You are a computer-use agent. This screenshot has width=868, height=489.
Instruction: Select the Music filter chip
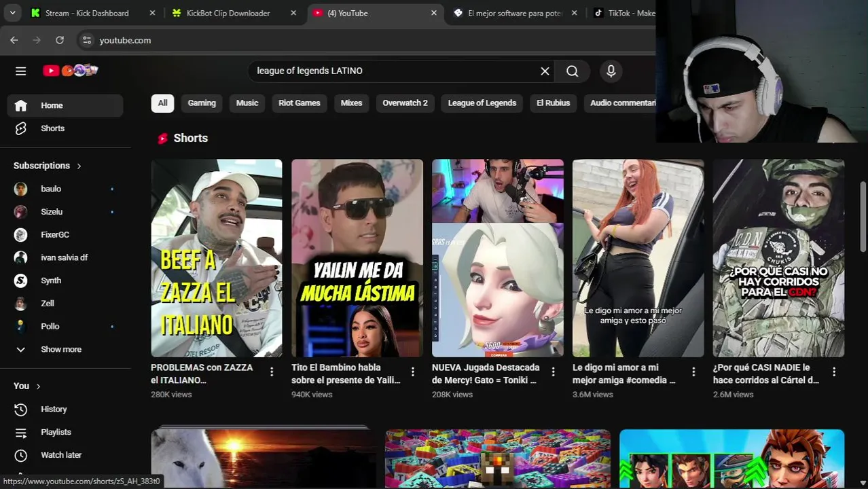point(247,103)
